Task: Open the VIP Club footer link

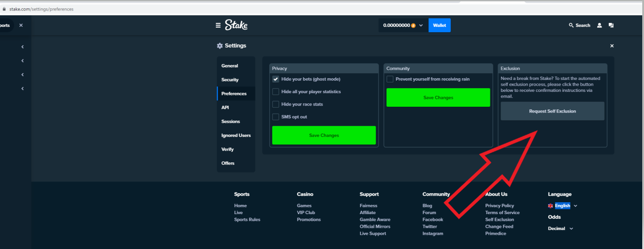Action: [x=306, y=213]
